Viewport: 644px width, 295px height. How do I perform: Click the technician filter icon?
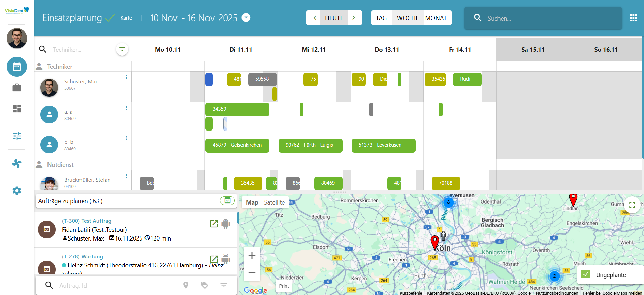click(122, 49)
